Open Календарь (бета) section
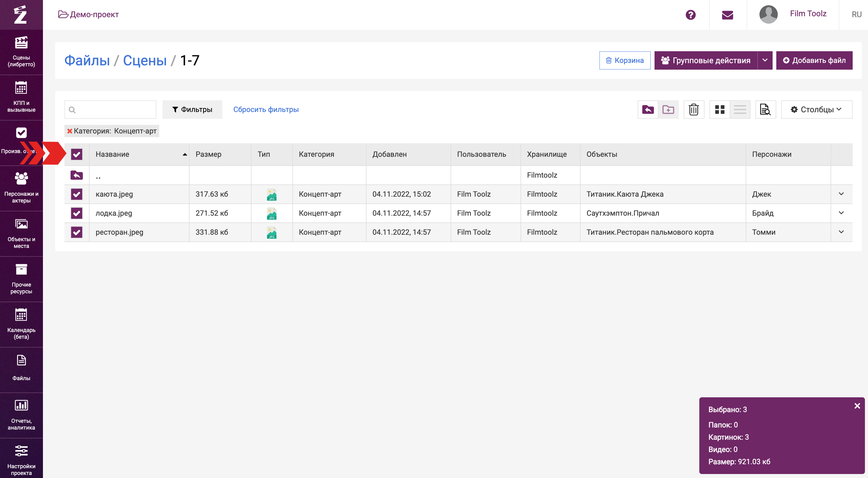 pos(21,324)
